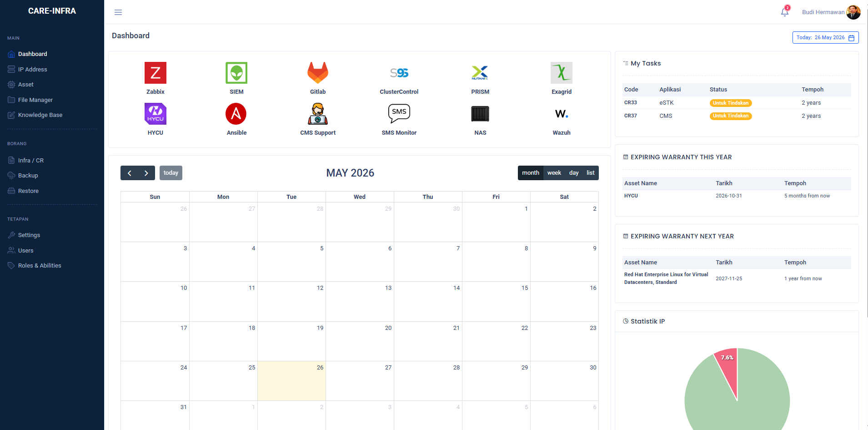Click Budi Hermawan's profile avatar
The image size is (868, 430).
click(853, 12)
